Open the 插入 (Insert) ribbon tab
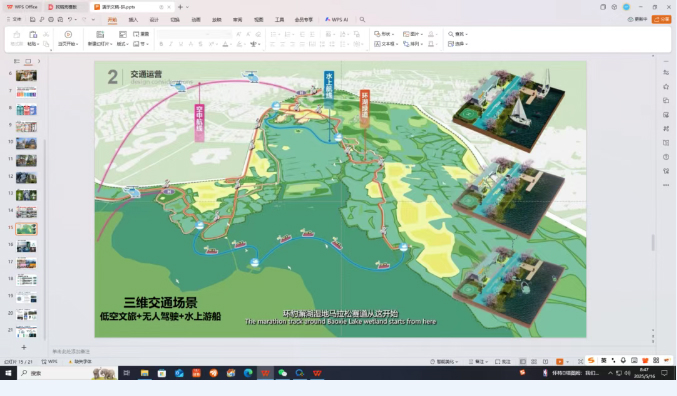677x396 pixels. (133, 20)
